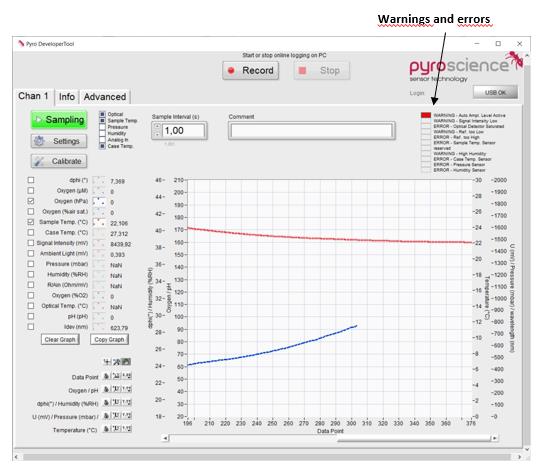Open the Advanced tab
Image resolution: width=540 pixels, height=468 pixels.
[105, 97]
